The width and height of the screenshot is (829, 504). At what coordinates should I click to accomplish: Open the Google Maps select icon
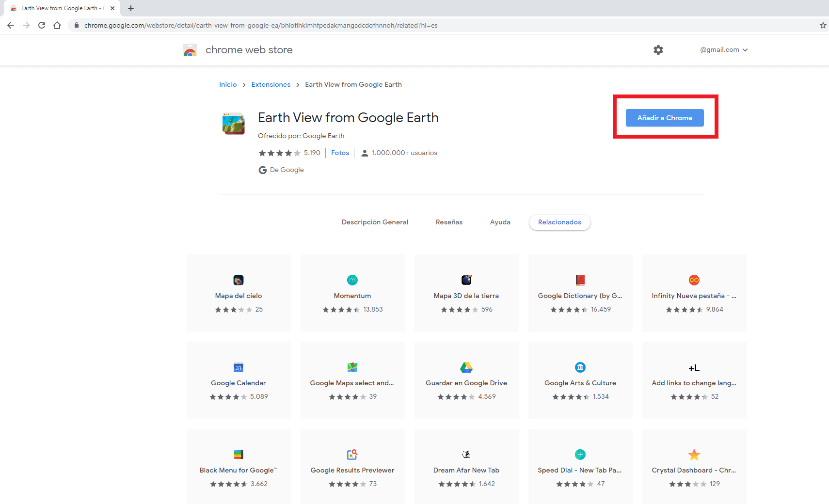(352, 367)
